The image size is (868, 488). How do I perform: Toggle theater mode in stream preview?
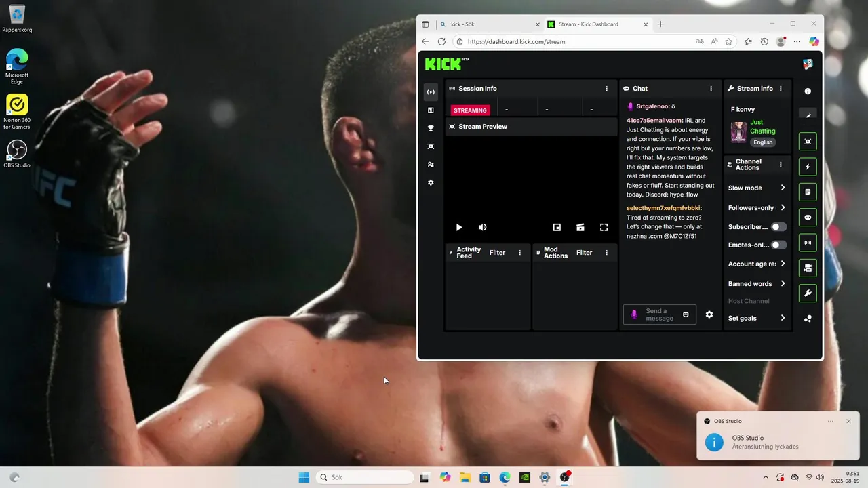(x=580, y=228)
